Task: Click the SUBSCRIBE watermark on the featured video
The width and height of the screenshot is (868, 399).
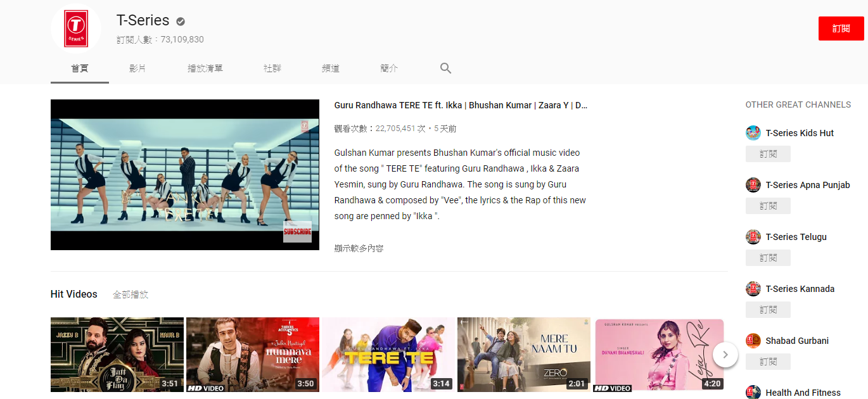Action: coord(298,232)
